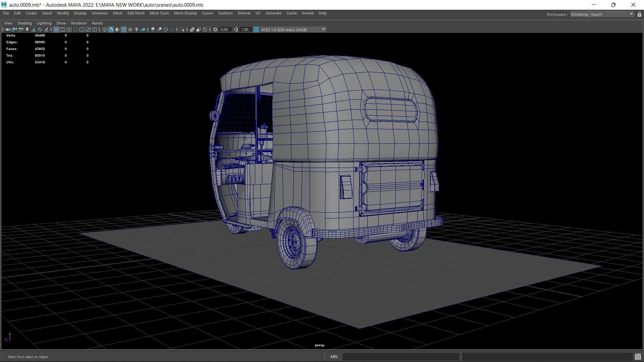The width and height of the screenshot is (644, 362).
Task: Reset exposure using the Exposure icon
Action: (x=215, y=29)
